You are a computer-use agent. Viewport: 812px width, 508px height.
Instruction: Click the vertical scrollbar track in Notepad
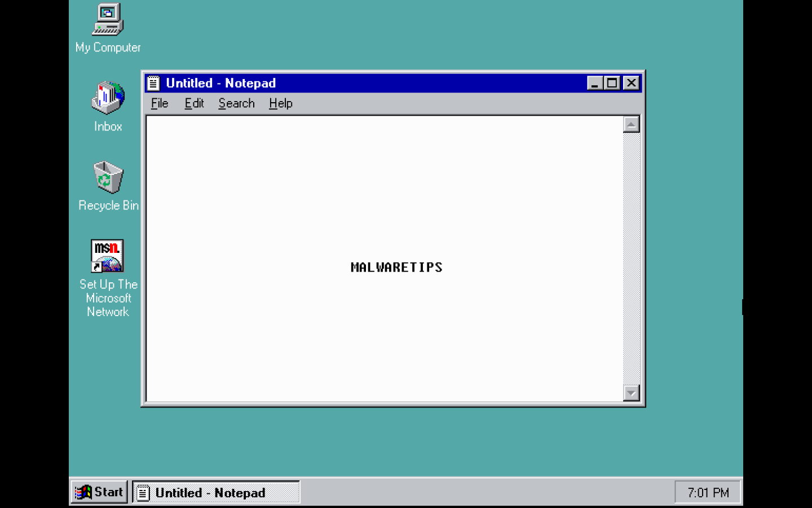(x=631, y=259)
